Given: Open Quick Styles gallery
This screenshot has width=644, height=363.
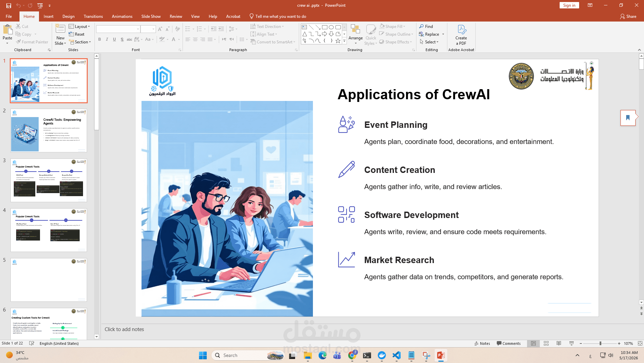Looking at the screenshot, I should coord(371,35).
